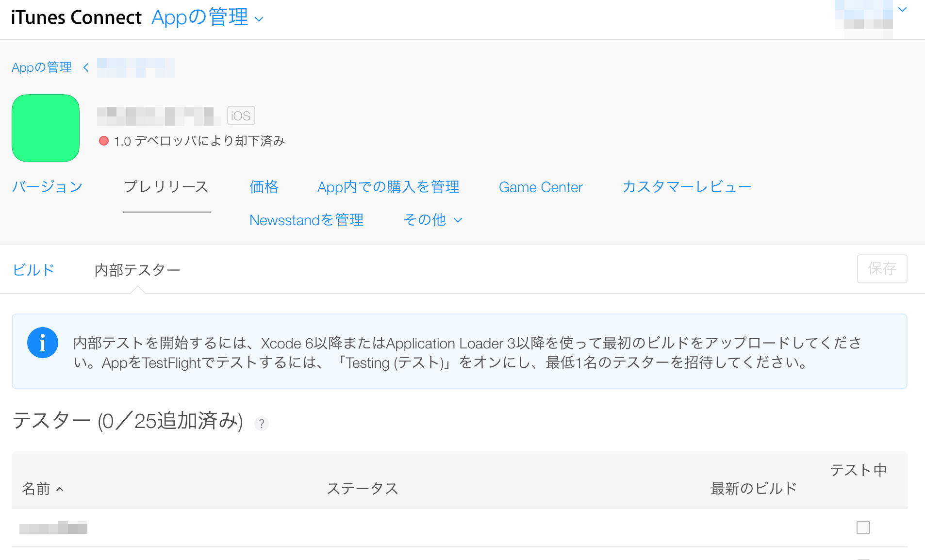Switch to the バージョン tab
The width and height of the screenshot is (925, 560).
(x=47, y=187)
